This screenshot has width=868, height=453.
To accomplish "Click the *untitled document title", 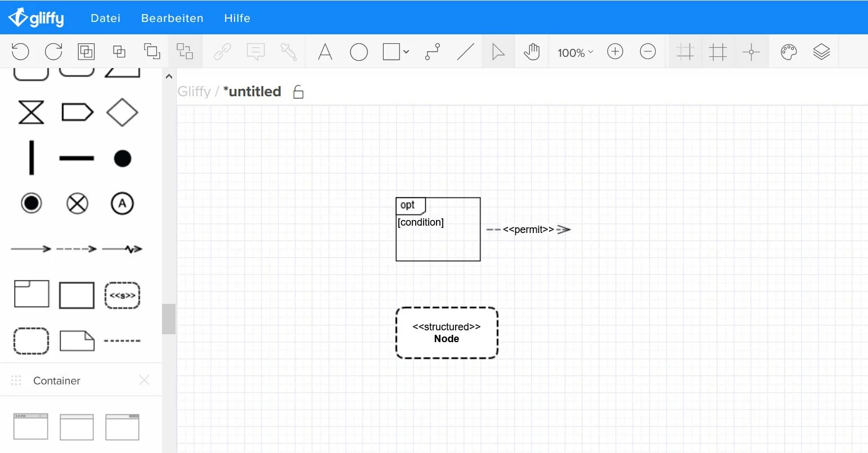I will [252, 91].
